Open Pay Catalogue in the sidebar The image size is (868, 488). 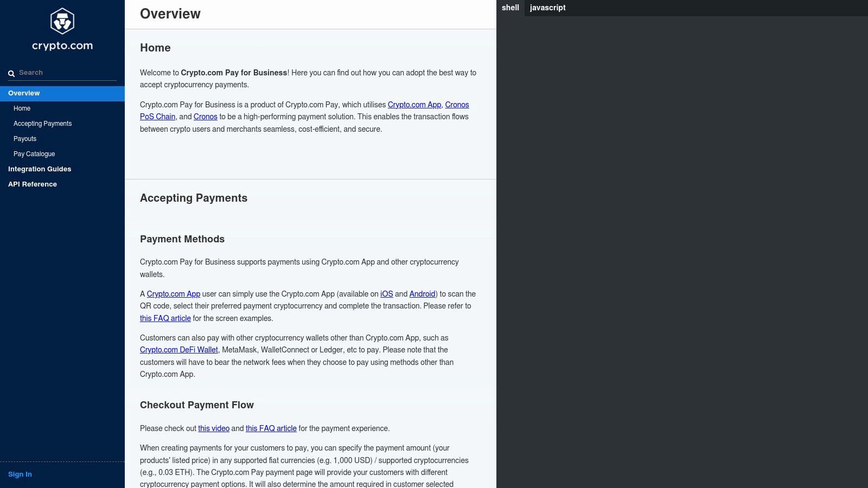(34, 154)
